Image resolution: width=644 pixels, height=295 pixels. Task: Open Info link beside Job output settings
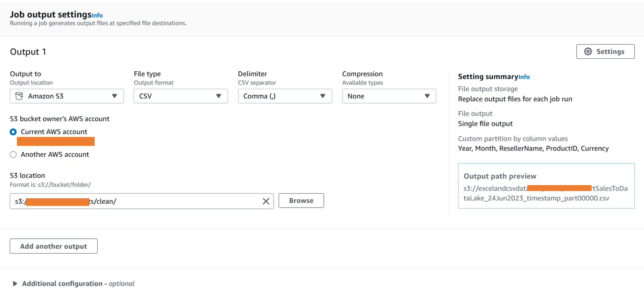(x=97, y=16)
